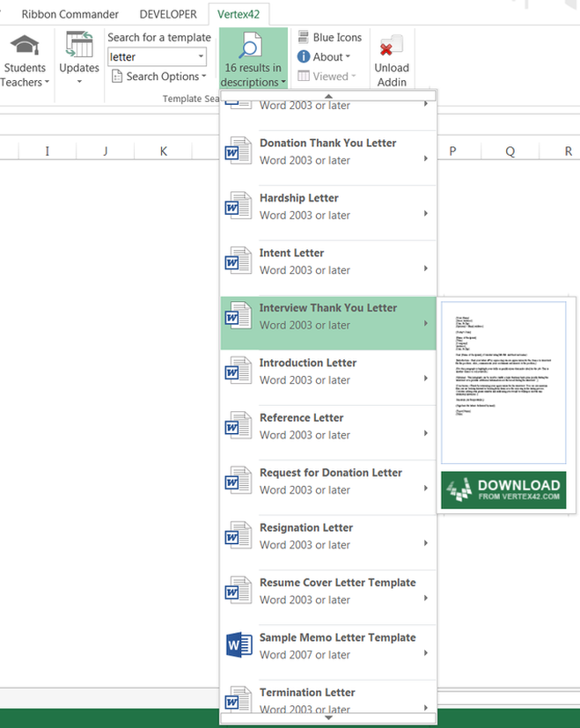Click Word icon beside Request for Donation Letter
This screenshot has width=580, height=728.
point(239,481)
